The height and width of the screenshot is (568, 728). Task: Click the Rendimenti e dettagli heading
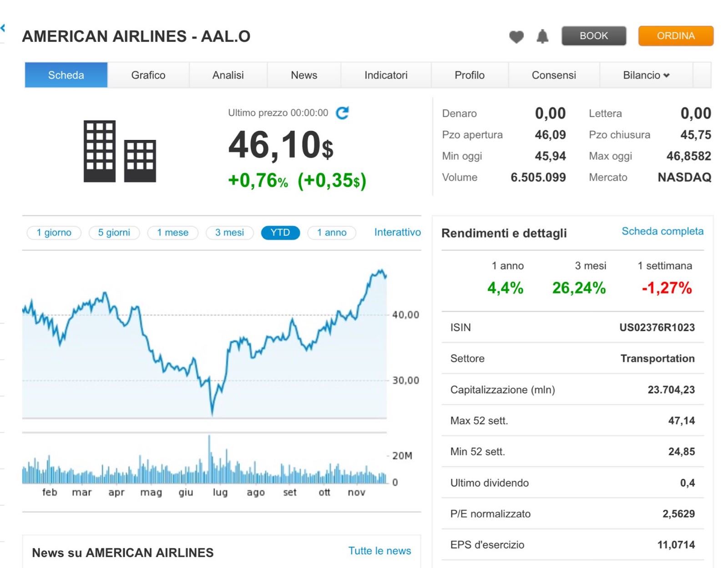click(504, 233)
